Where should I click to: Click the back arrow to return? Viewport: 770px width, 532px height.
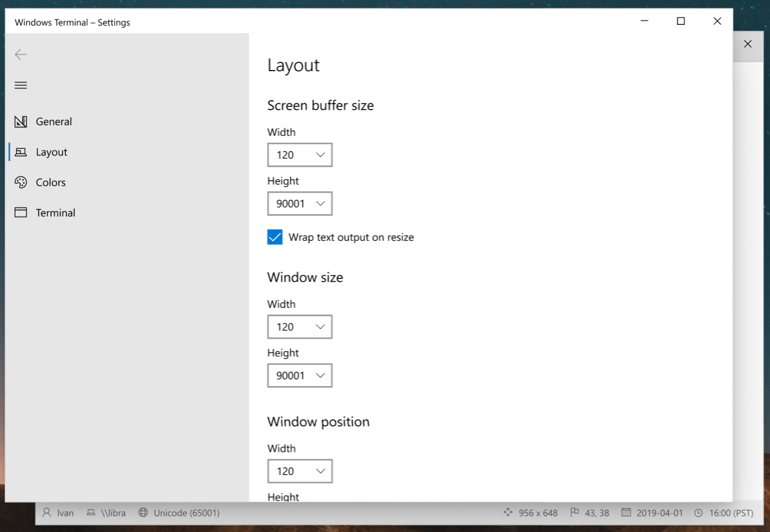(21, 54)
